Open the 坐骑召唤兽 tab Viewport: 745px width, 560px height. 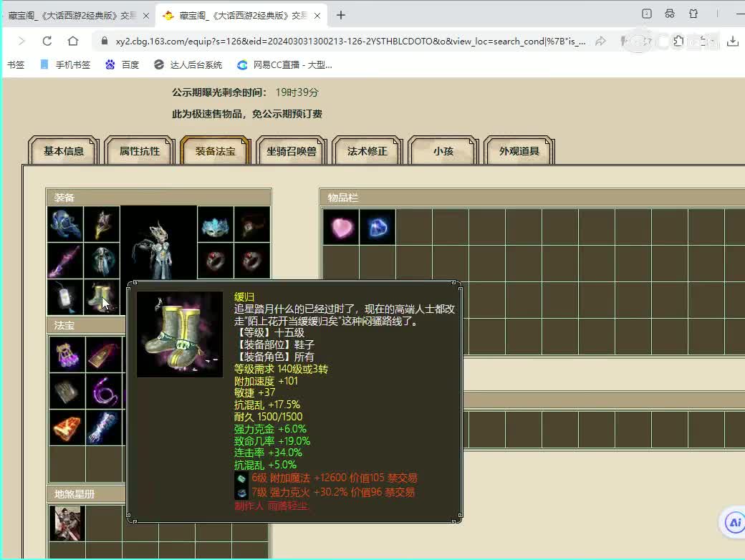point(292,151)
